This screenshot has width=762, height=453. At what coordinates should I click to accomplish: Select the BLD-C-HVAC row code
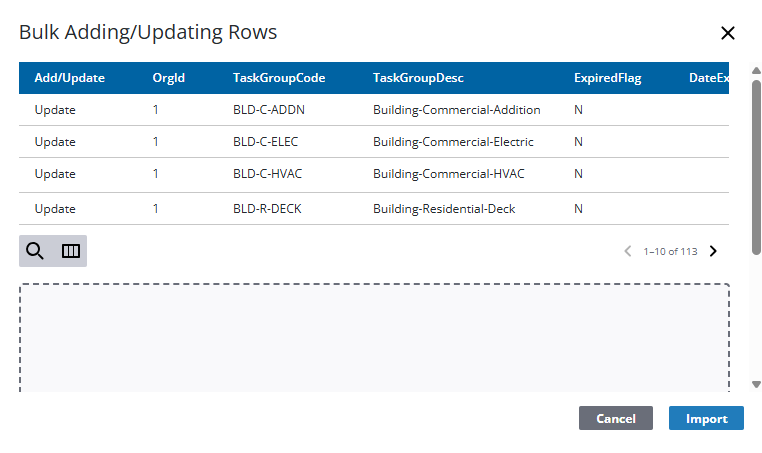(x=267, y=174)
